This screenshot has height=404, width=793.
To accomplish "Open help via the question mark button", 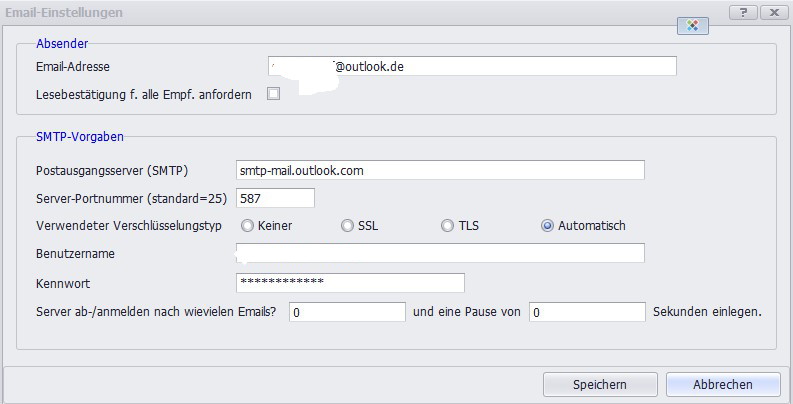I will (x=742, y=12).
